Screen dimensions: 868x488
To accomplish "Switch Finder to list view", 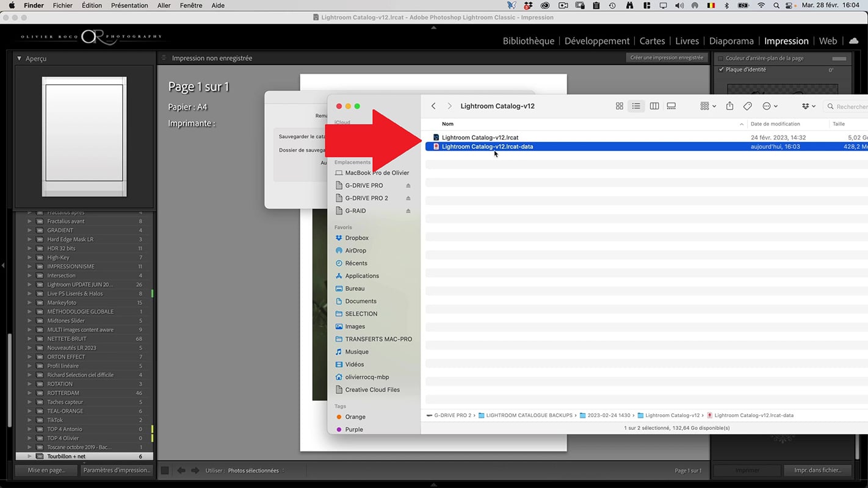I will (x=636, y=106).
